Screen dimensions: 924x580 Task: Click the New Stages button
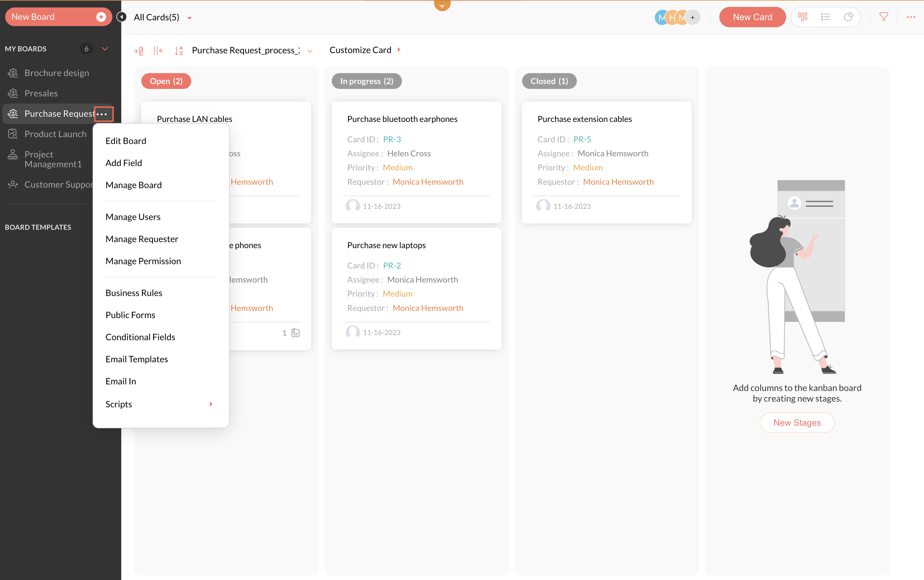(797, 422)
